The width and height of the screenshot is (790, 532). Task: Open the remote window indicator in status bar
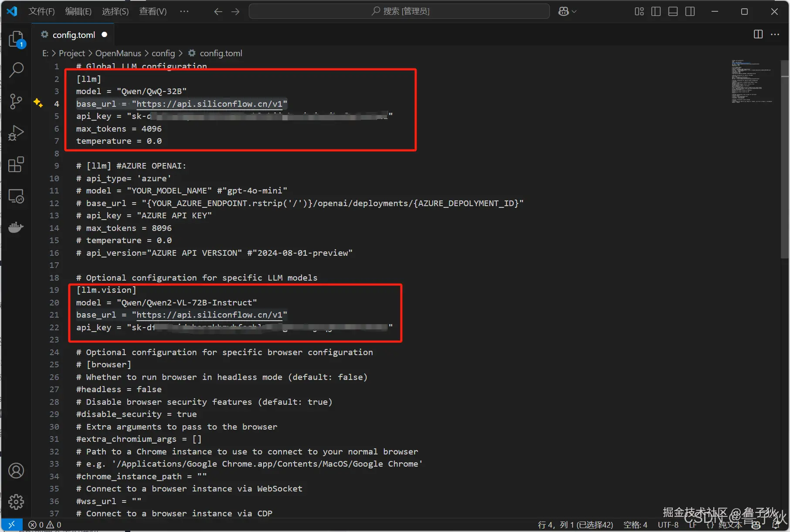coord(12,525)
